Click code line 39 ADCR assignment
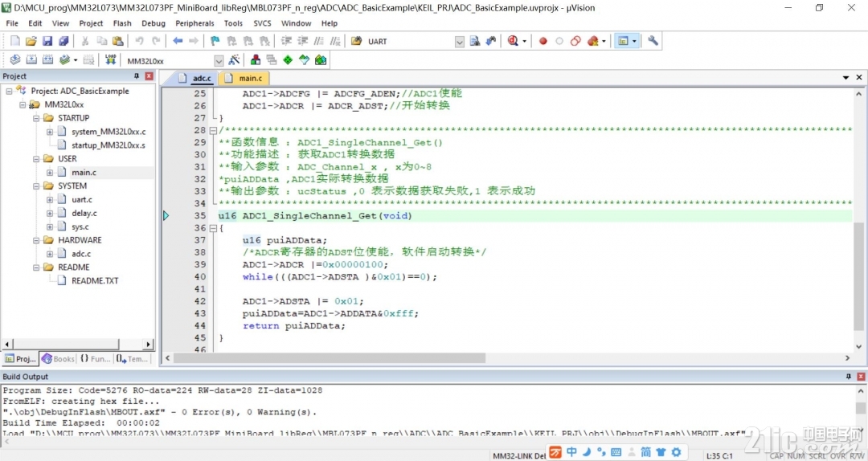This screenshot has height=461, width=868. tap(315, 264)
